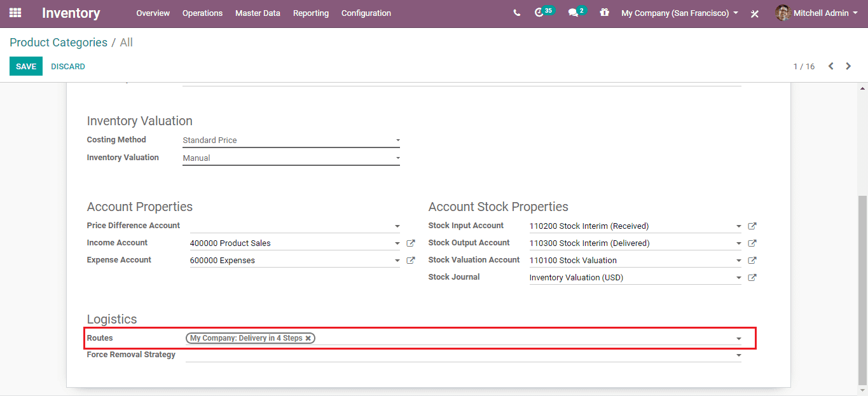Viewport: 868px width, 396px height.
Task: Open Force Removal Strategy dropdown arrow
Action: [738, 355]
